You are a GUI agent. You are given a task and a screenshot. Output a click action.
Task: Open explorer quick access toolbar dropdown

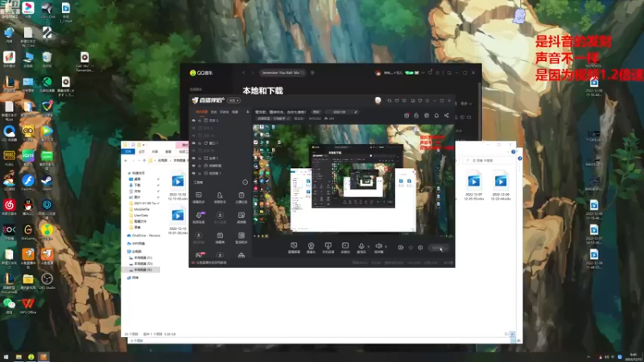(x=144, y=145)
